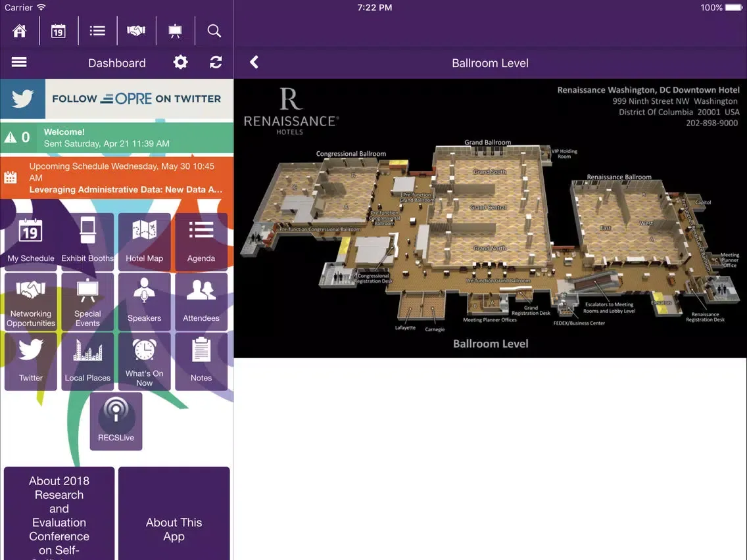Open the list icon in top toolbar
The width and height of the screenshot is (747, 560).
point(97,31)
